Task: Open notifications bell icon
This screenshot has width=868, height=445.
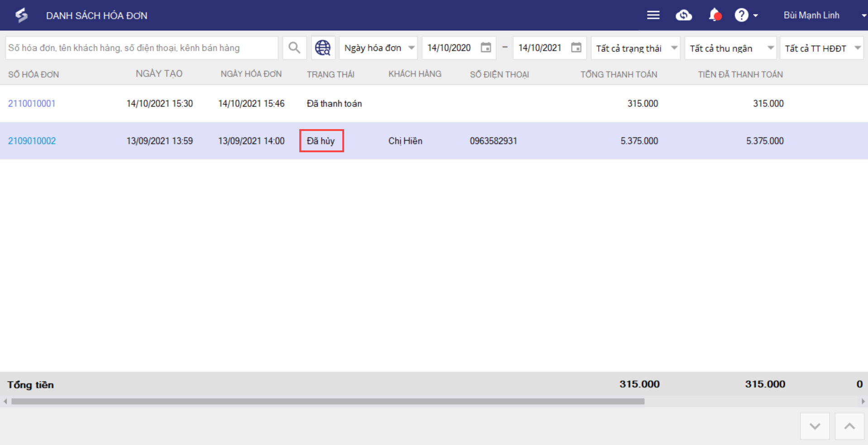Action: 714,15
